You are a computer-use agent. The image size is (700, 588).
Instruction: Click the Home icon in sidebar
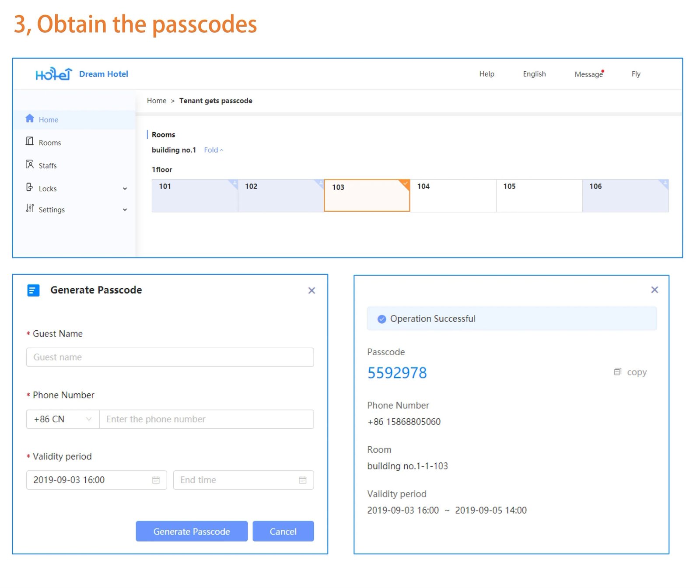(30, 119)
